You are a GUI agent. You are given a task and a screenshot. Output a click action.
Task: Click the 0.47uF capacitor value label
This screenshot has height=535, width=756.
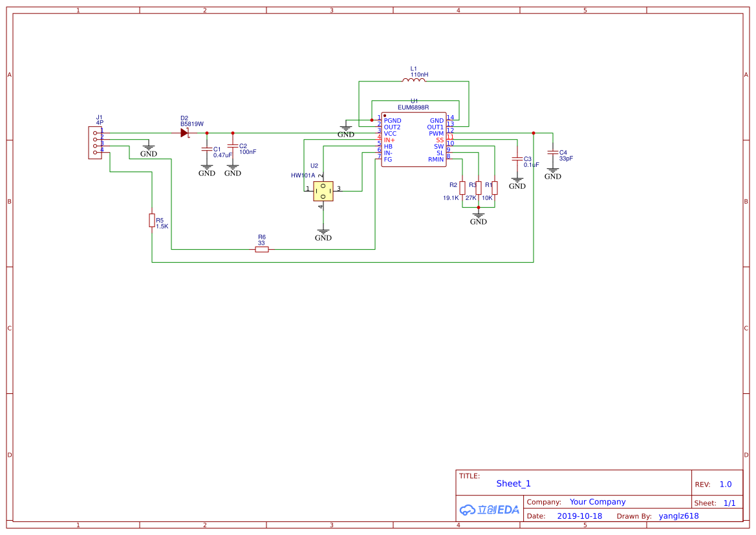tap(222, 155)
